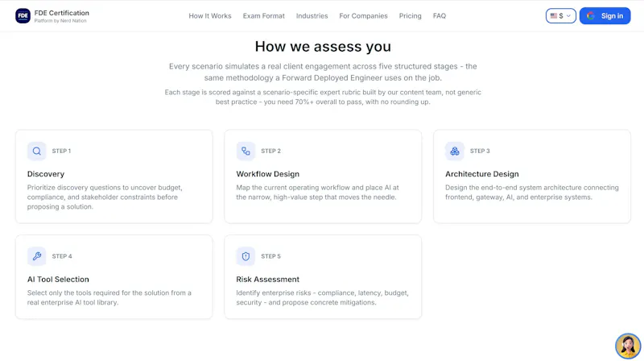
Task: Select the Risk Assessment heading
Action: [x=268, y=279]
